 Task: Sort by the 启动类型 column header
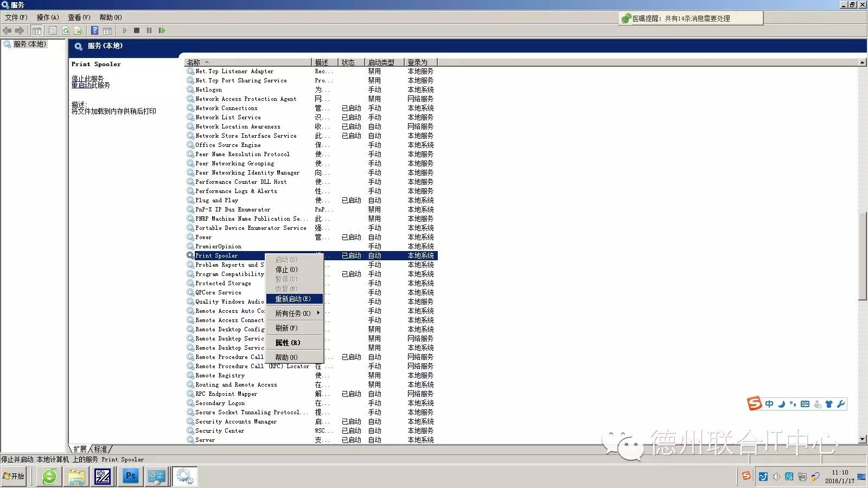point(385,62)
